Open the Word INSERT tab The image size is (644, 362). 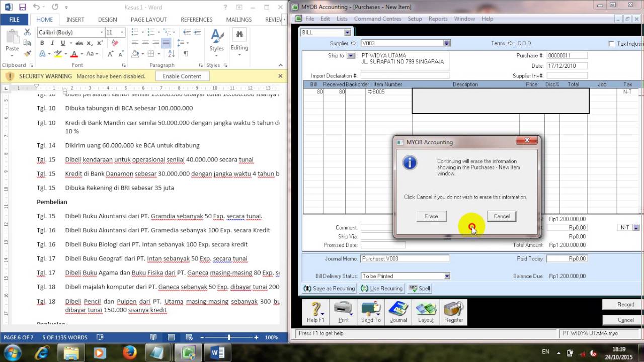[75, 20]
